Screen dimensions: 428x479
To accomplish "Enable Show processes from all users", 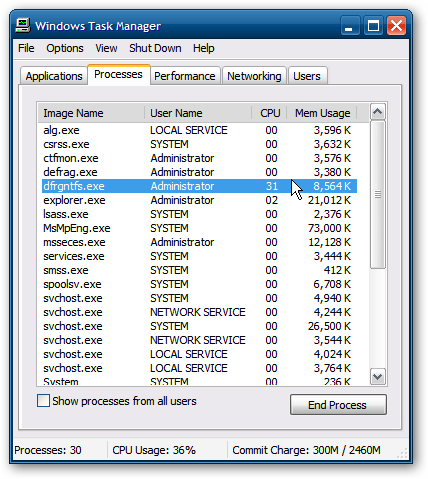I will click(x=43, y=401).
